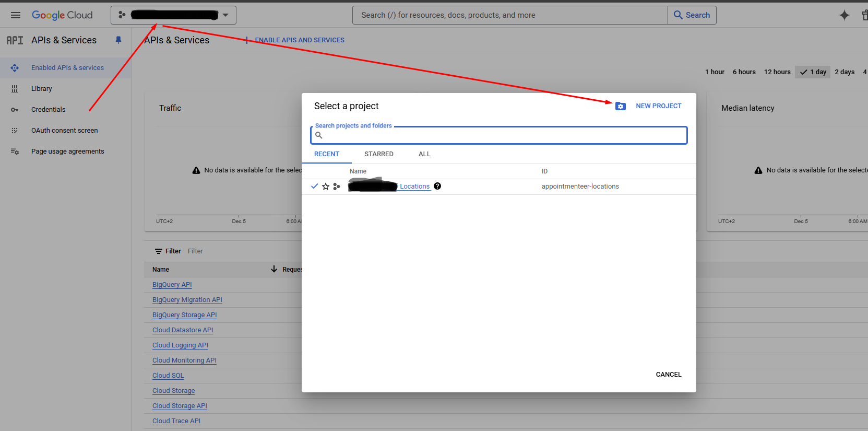
Task: Open the project selector dropdown in header
Action: (x=173, y=15)
